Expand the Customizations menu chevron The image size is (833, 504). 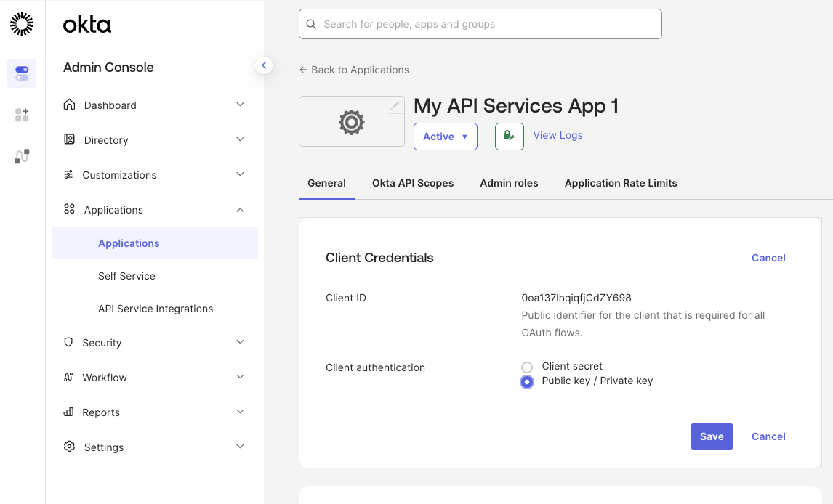tap(240, 174)
